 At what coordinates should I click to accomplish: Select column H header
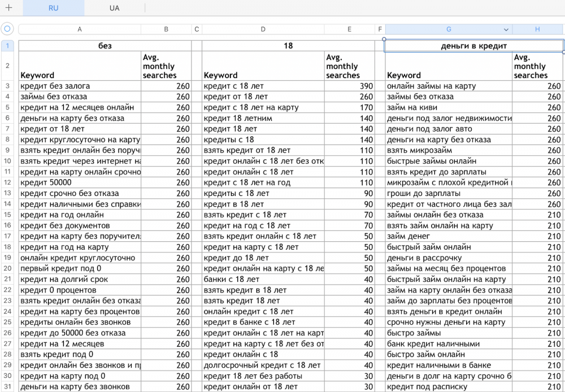pos(537,29)
